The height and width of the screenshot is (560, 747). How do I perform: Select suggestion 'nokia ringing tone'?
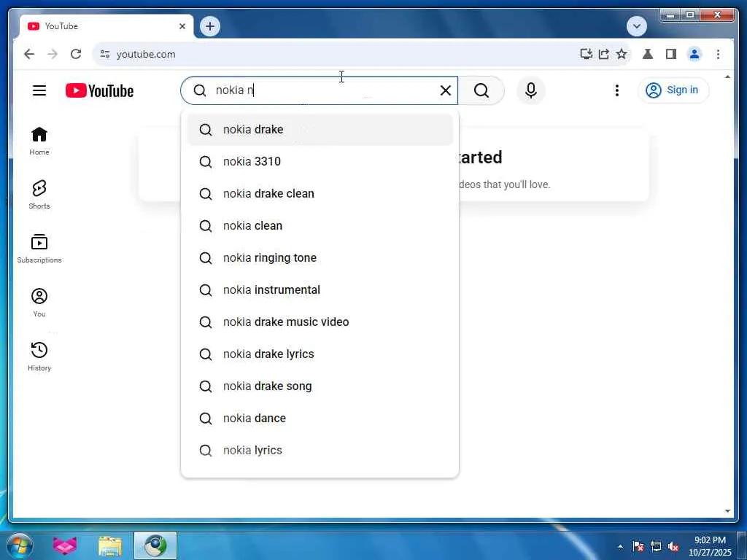(x=320, y=257)
